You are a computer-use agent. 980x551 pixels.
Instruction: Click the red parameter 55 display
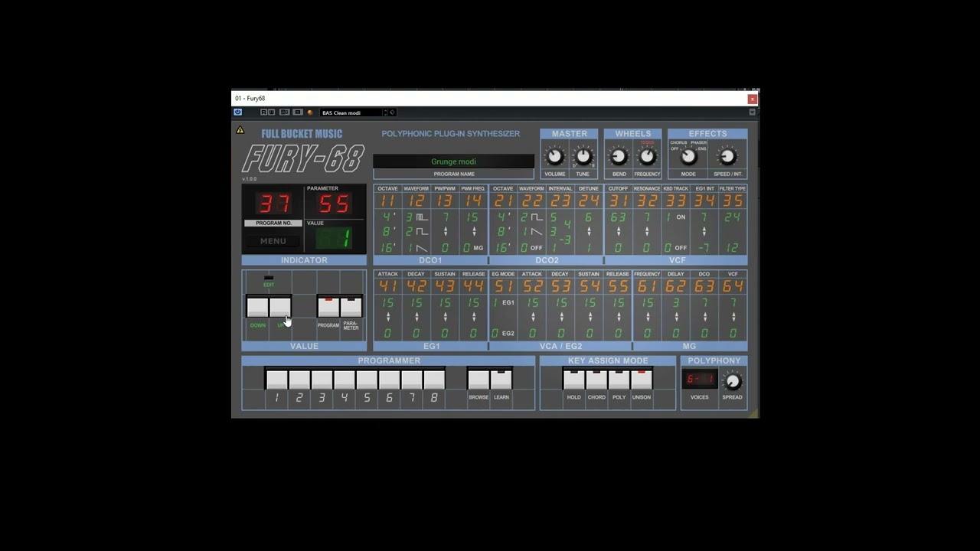(x=335, y=204)
